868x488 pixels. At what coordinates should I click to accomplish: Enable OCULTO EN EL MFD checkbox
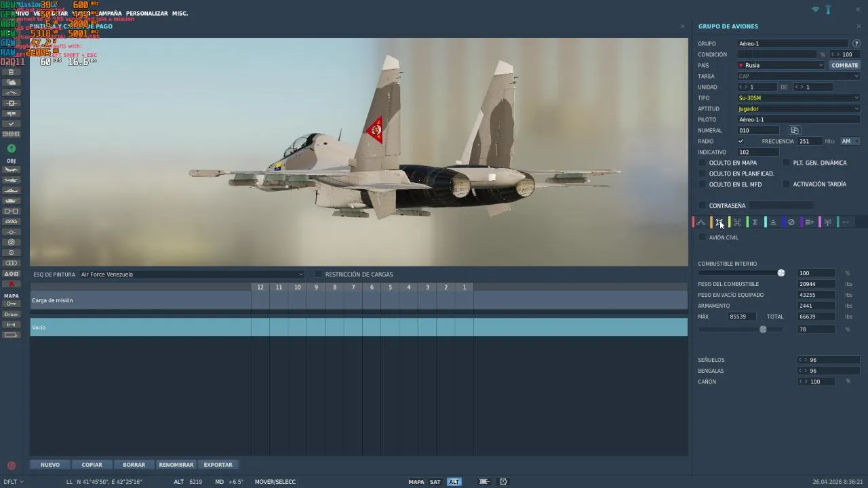(x=703, y=184)
